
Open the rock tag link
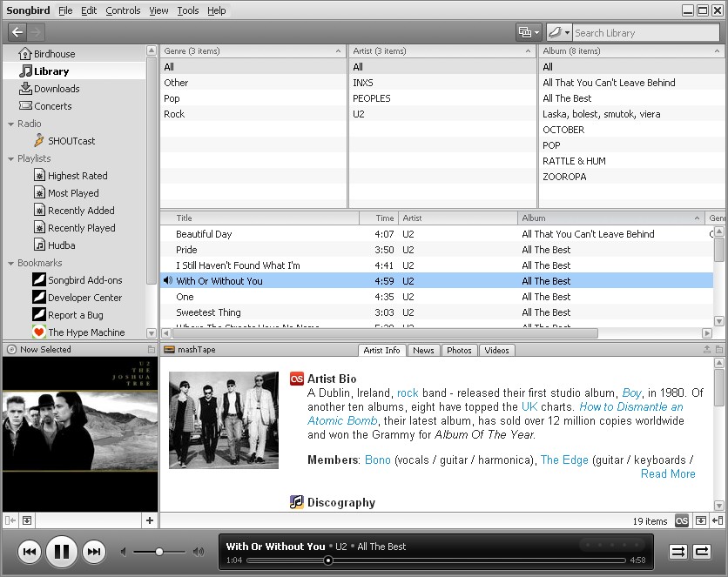coord(408,392)
